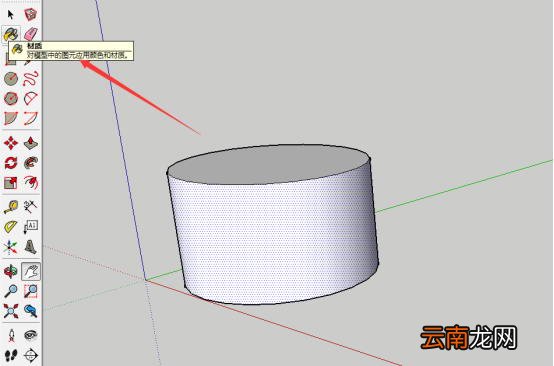Image resolution: width=554 pixels, height=366 pixels.
Task: Click the Zoom Extents tool
Action: point(11,311)
